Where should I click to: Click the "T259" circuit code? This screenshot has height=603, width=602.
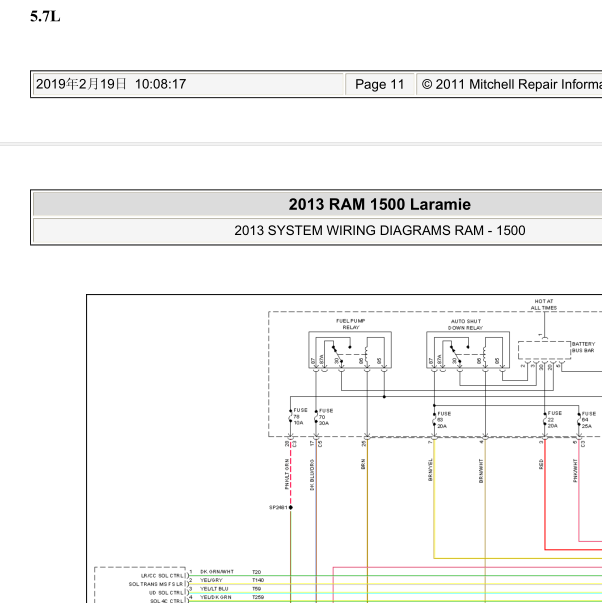(258, 597)
